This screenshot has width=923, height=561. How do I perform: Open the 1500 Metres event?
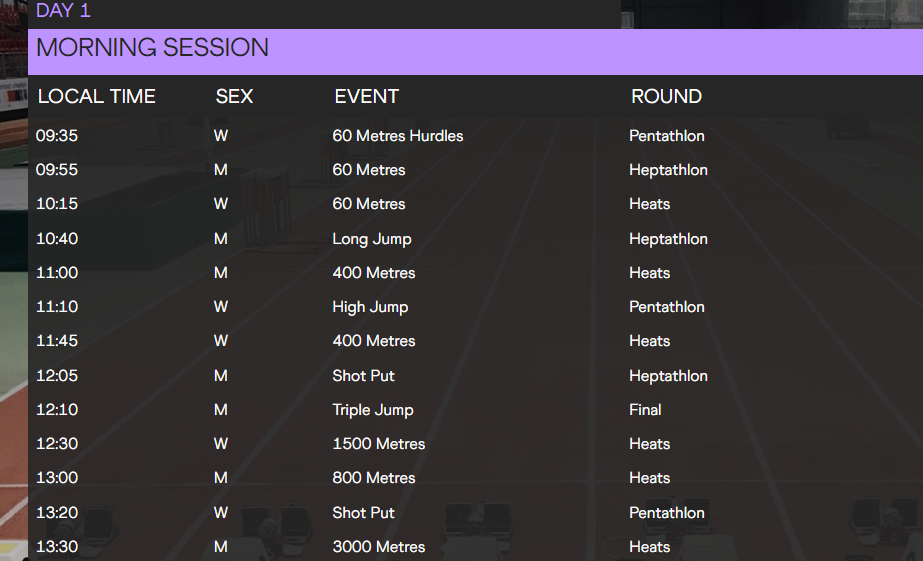[x=379, y=444]
